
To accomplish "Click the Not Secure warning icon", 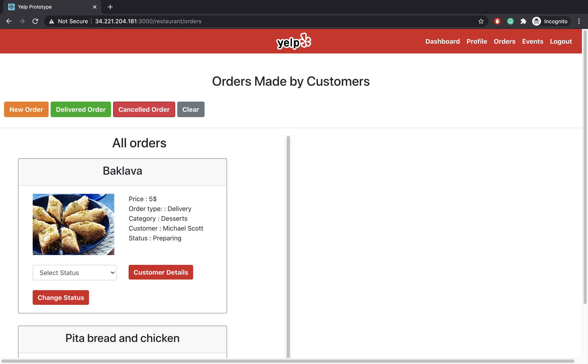I will [51, 21].
